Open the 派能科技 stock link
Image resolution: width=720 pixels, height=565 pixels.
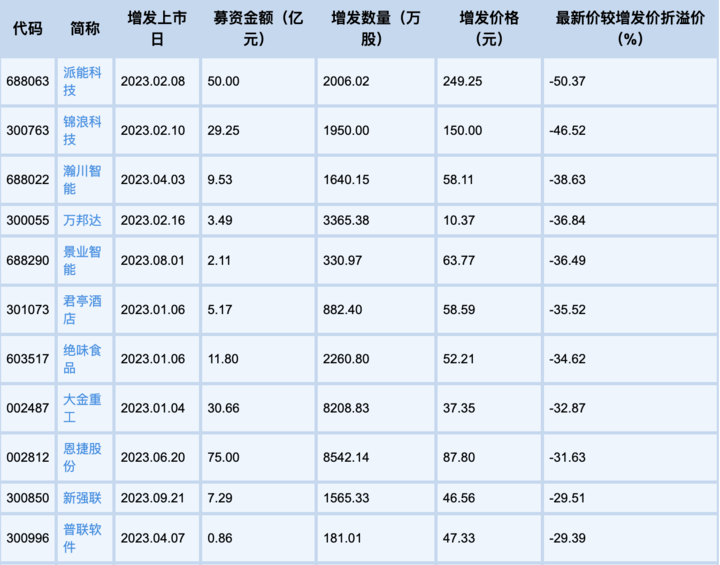82,81
